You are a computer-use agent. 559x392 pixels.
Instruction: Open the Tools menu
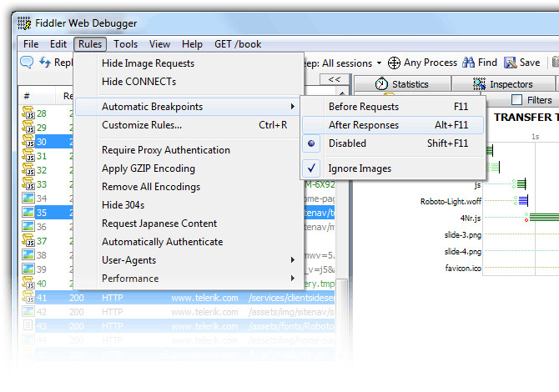pyautogui.click(x=125, y=44)
